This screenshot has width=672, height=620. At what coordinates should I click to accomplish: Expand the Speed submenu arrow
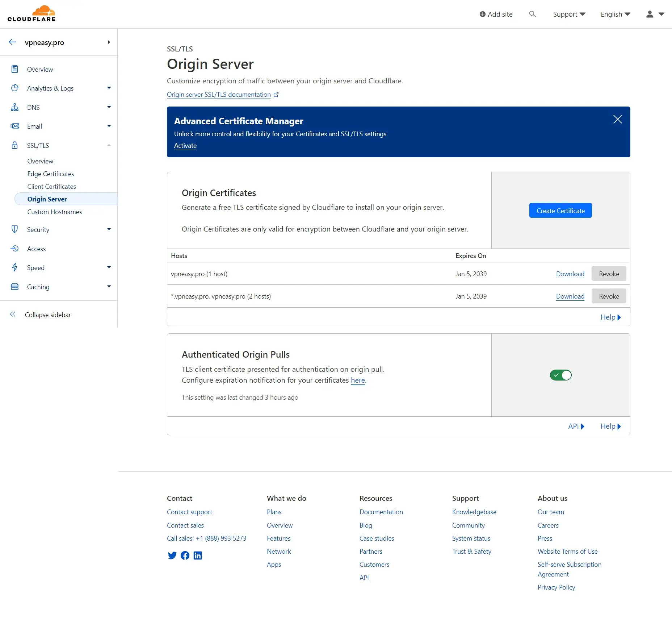point(109,267)
